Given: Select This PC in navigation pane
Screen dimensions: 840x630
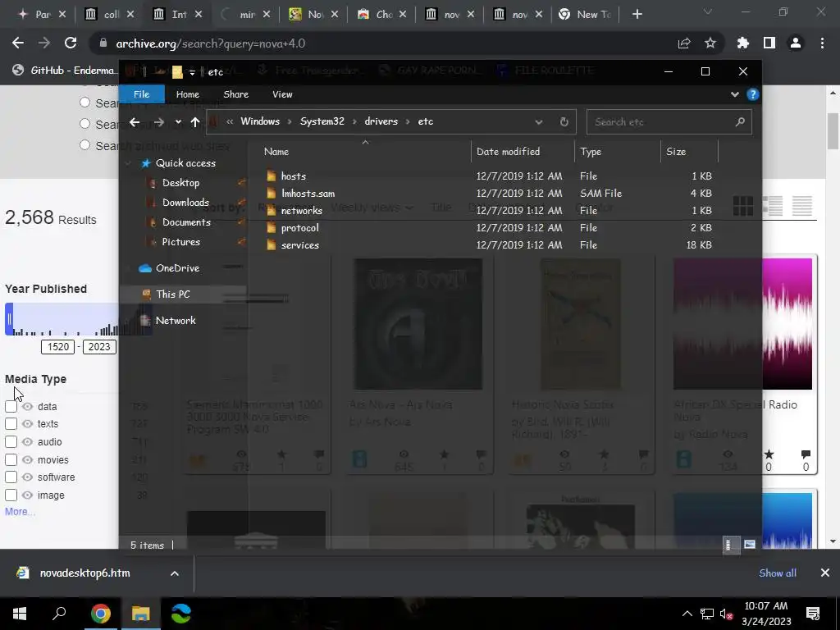Looking at the screenshot, I should tap(172, 294).
